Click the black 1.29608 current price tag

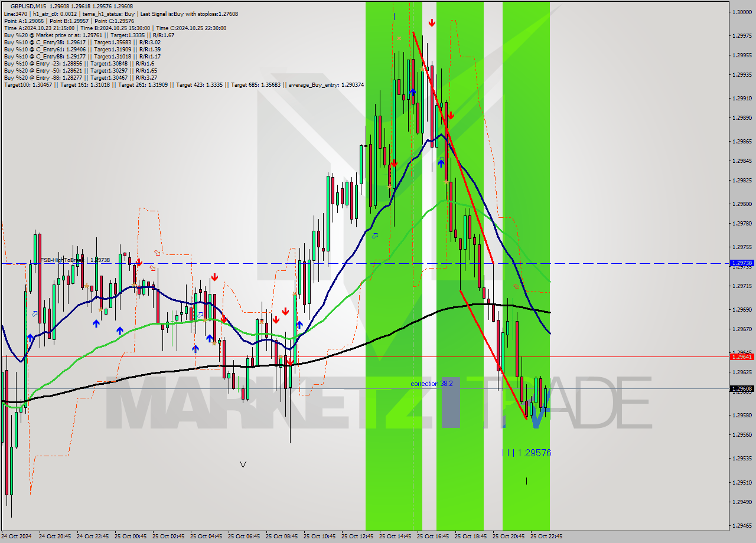click(742, 388)
